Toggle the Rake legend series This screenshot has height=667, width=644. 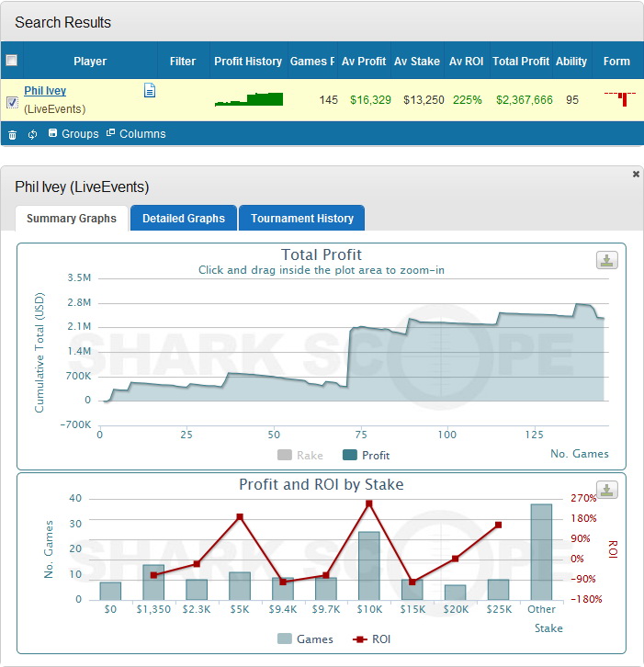coord(300,455)
